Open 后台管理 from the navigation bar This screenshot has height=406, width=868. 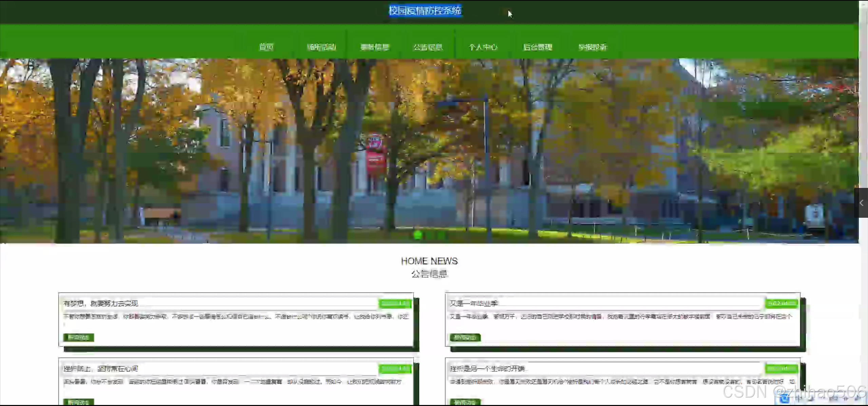[538, 47]
